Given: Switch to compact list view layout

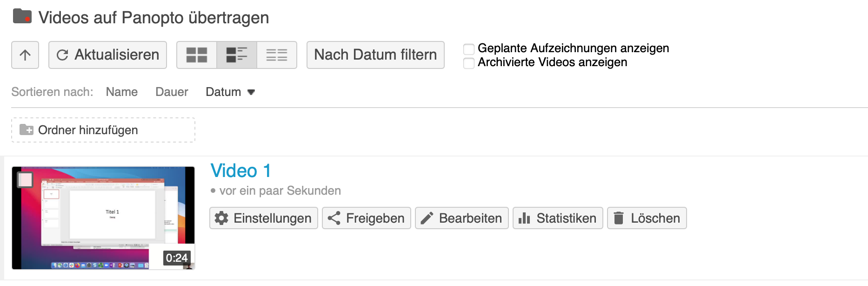Looking at the screenshot, I should tap(277, 55).
